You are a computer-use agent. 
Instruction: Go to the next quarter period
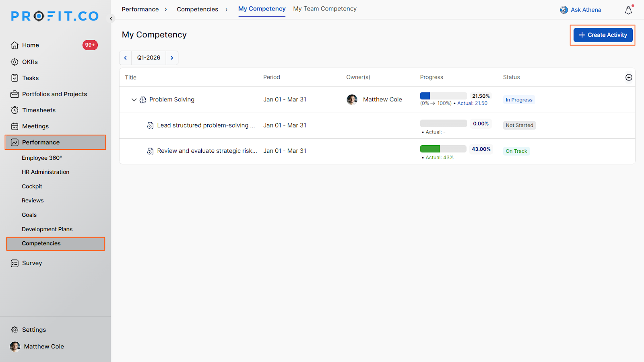point(172,58)
